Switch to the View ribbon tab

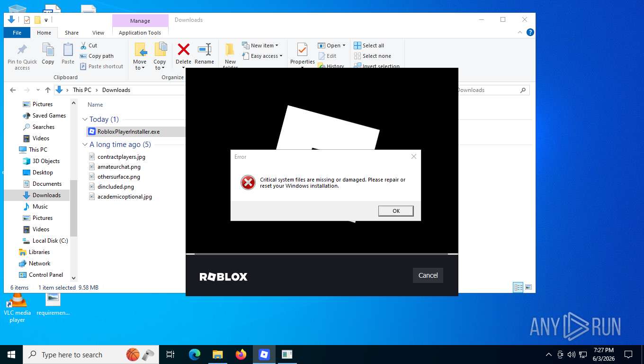tap(98, 33)
